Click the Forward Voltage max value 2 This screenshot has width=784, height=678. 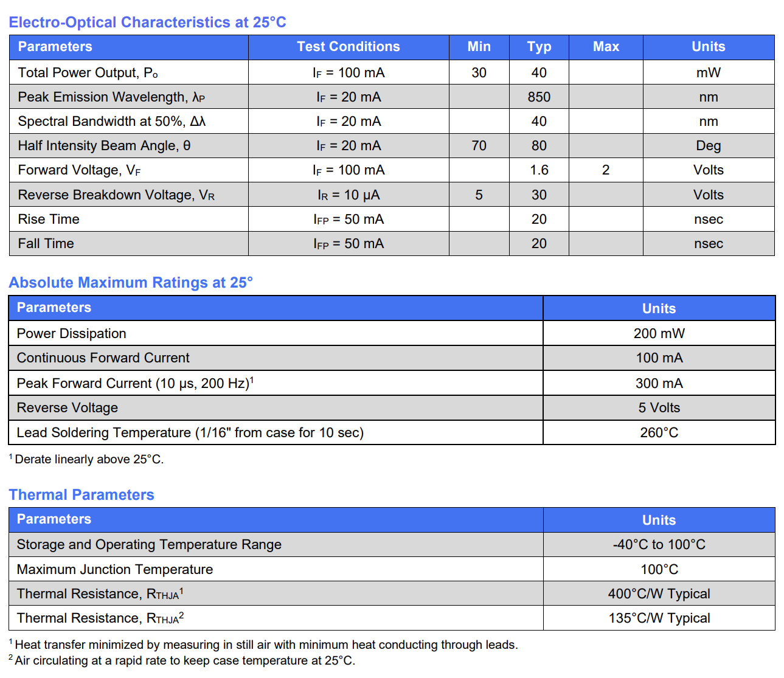606,170
